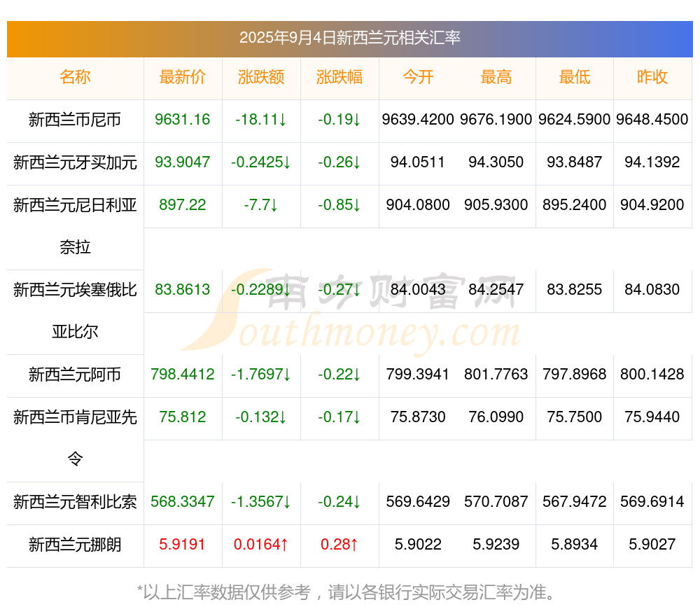
Task: Click the row name 新西兰元尼日利亚奈拉
Action: click(75, 226)
